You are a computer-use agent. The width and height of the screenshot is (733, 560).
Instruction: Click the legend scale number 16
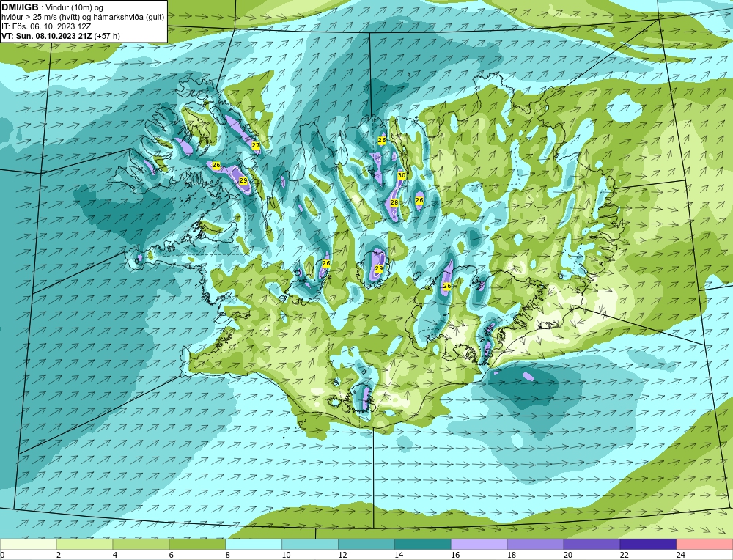pyautogui.click(x=455, y=556)
